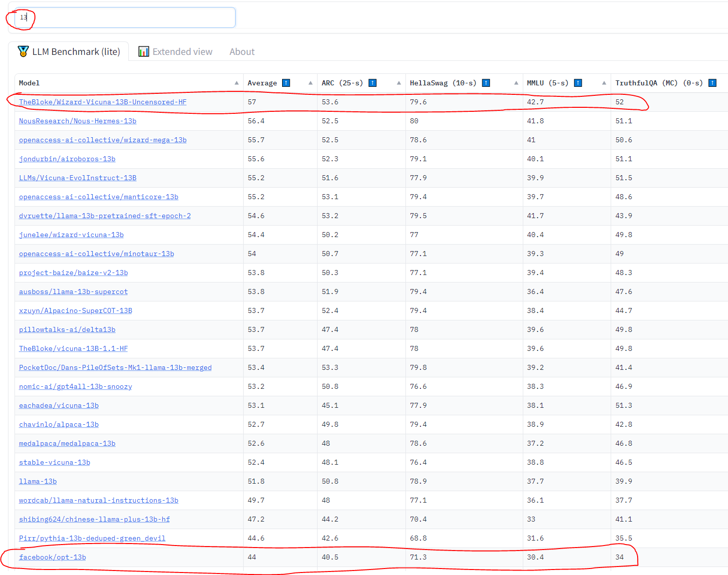
Task: Click the blue arrow icon beside TruthfulQA (MC)
Action: [x=713, y=83]
